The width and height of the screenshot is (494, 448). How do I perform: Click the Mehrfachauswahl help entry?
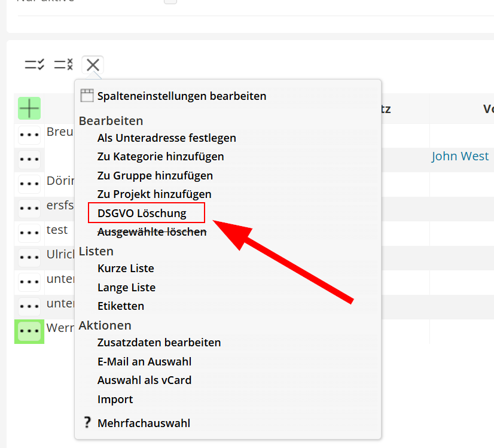pyautogui.click(x=144, y=423)
